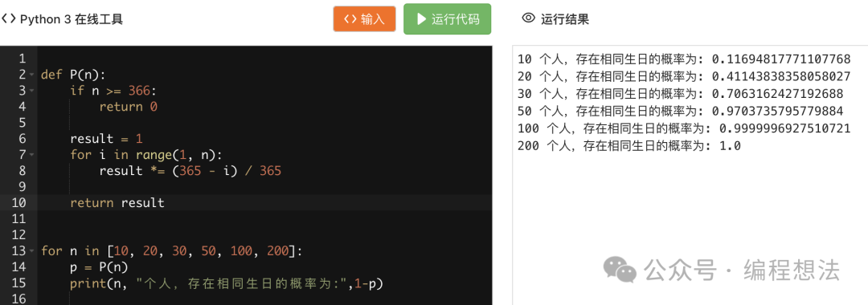
Task: Collapse the def P(n) fold arrow on line 2
Action: [x=31, y=75]
